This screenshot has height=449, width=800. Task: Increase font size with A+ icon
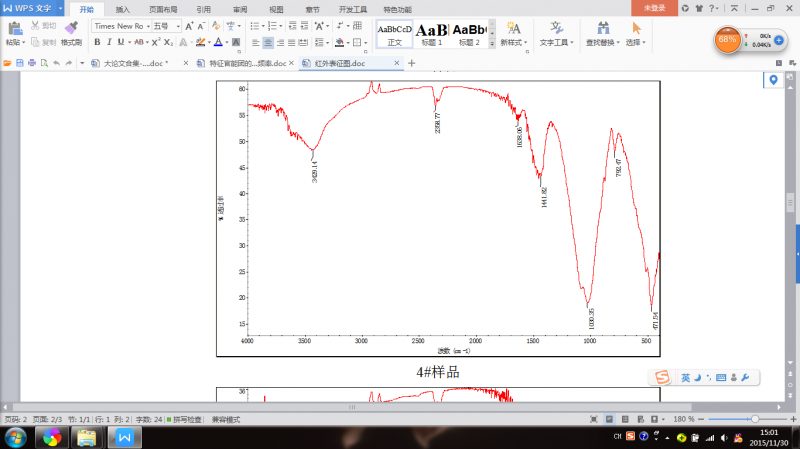(189, 26)
